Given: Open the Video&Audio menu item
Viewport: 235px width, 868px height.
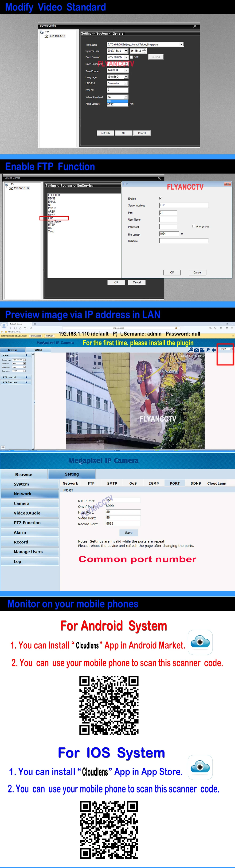Looking at the screenshot, I should tap(30, 513).
